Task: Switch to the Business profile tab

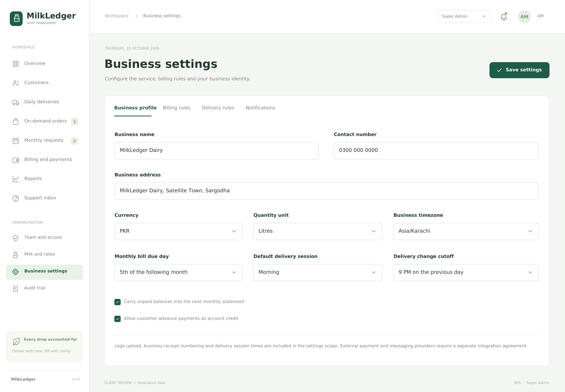Action: coord(135,108)
